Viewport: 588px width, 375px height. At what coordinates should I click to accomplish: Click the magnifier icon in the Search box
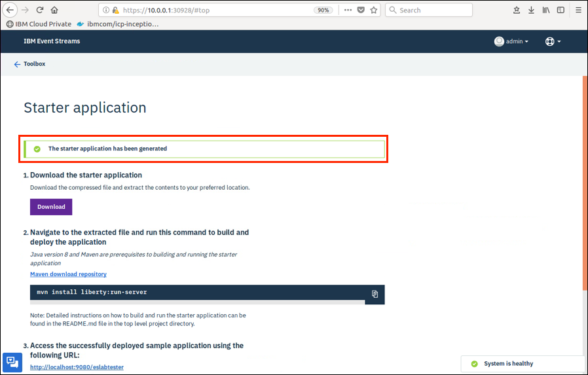(x=393, y=10)
